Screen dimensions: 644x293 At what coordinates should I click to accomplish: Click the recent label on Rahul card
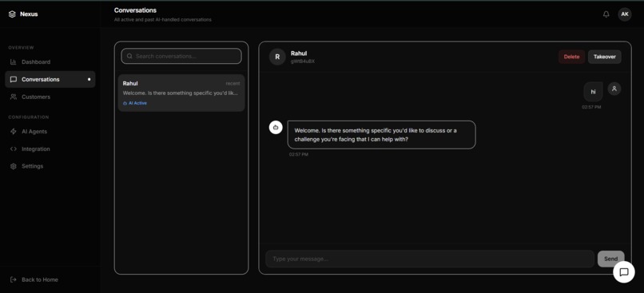[233, 83]
